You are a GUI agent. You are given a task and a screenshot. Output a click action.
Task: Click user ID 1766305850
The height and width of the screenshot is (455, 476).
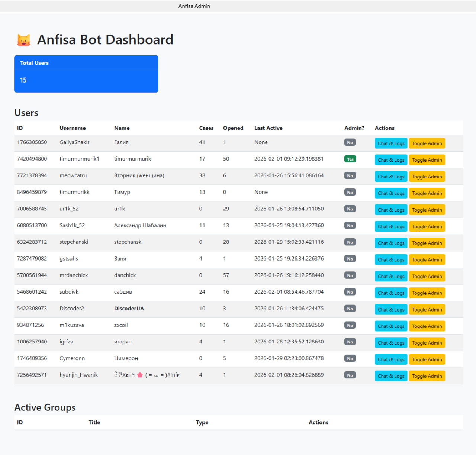[32, 142]
